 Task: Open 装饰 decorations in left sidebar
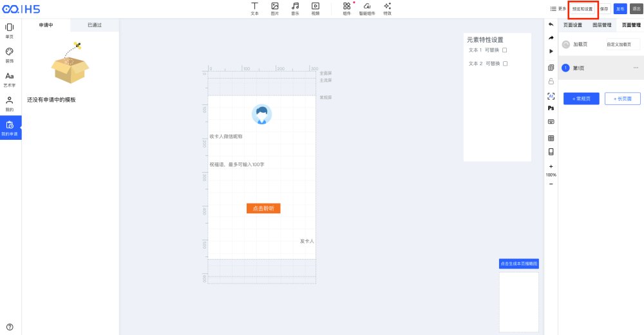[10, 55]
